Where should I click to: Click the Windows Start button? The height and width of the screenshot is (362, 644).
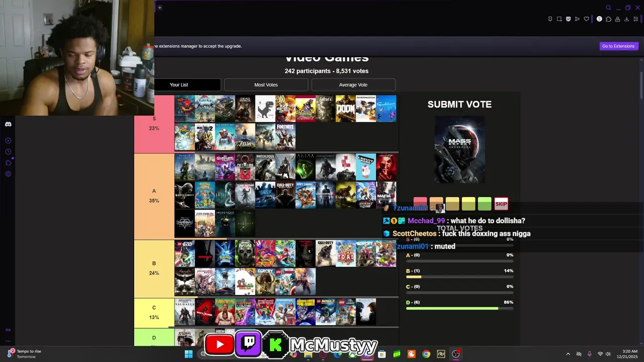click(x=189, y=354)
